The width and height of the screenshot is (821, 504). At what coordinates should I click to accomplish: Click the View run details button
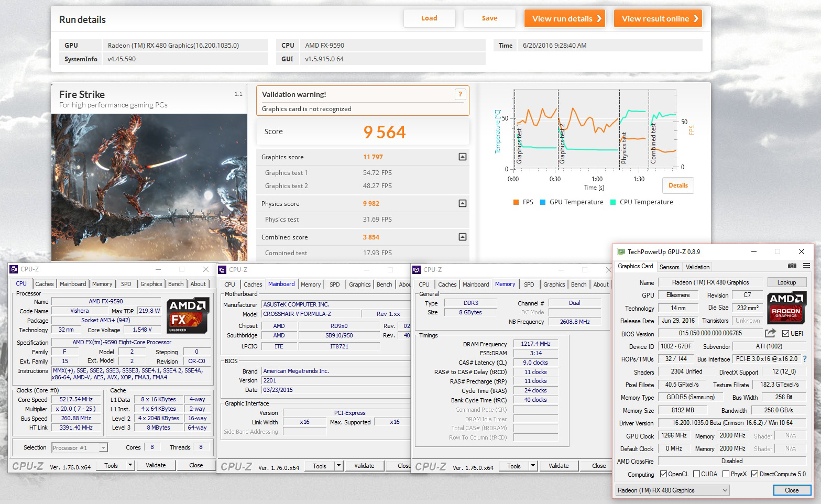pyautogui.click(x=565, y=18)
